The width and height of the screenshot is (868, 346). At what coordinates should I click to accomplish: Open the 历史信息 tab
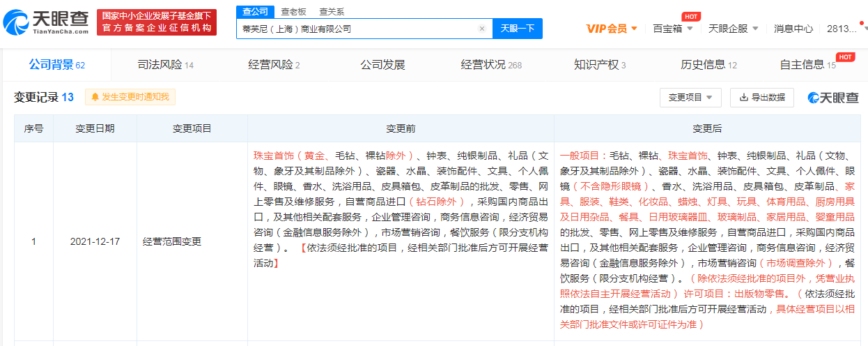coord(708,65)
